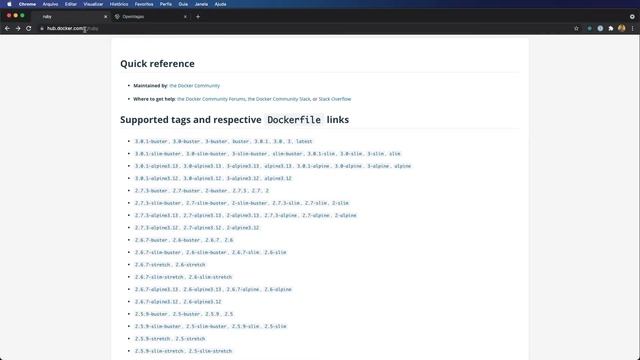Click the latest tag link
This screenshot has height=360, width=640.
[x=304, y=141]
